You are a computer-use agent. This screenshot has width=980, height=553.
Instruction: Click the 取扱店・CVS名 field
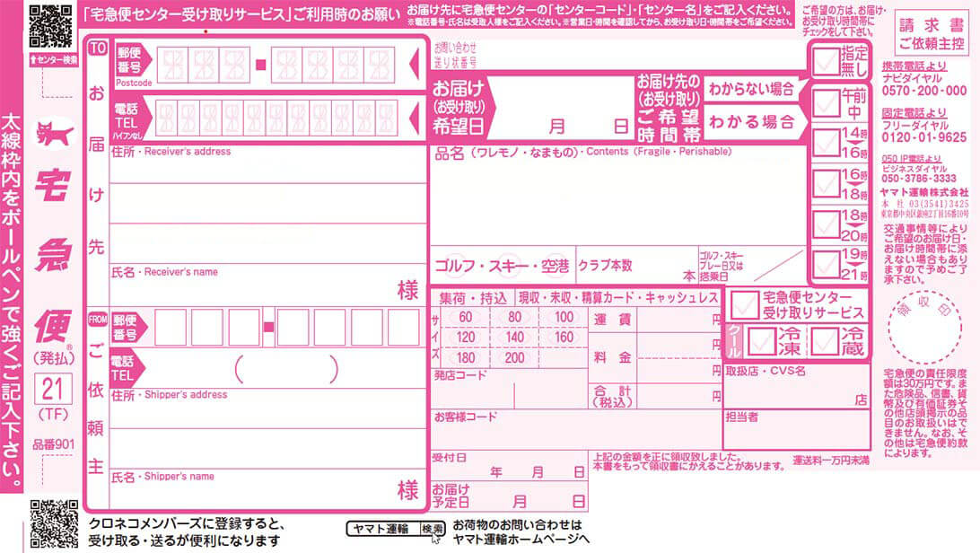pos(797,387)
